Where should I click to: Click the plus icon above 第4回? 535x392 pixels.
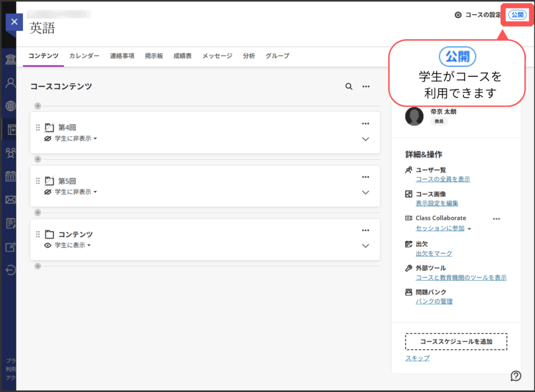click(38, 106)
